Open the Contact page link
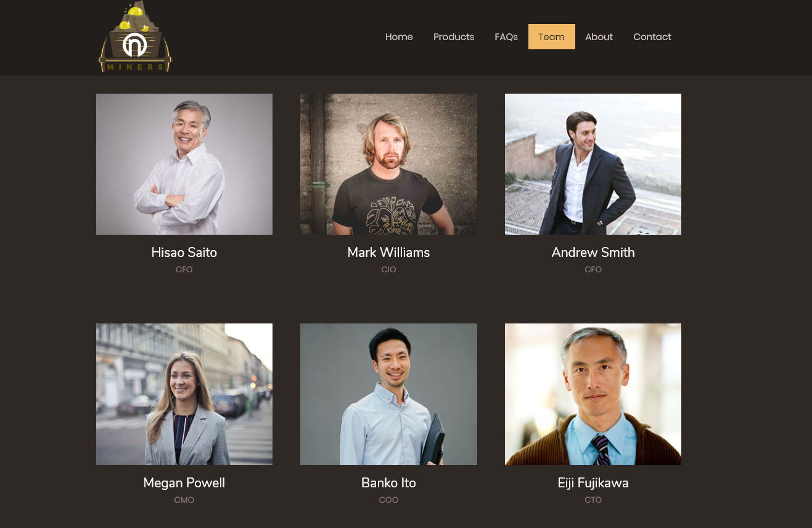The image size is (812, 528). [652, 37]
